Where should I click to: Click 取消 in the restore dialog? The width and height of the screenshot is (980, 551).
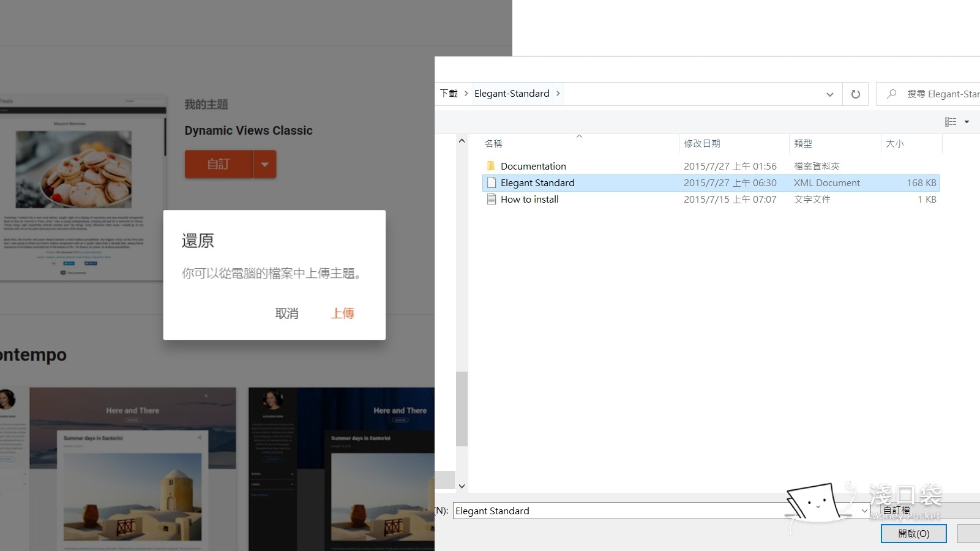(287, 313)
